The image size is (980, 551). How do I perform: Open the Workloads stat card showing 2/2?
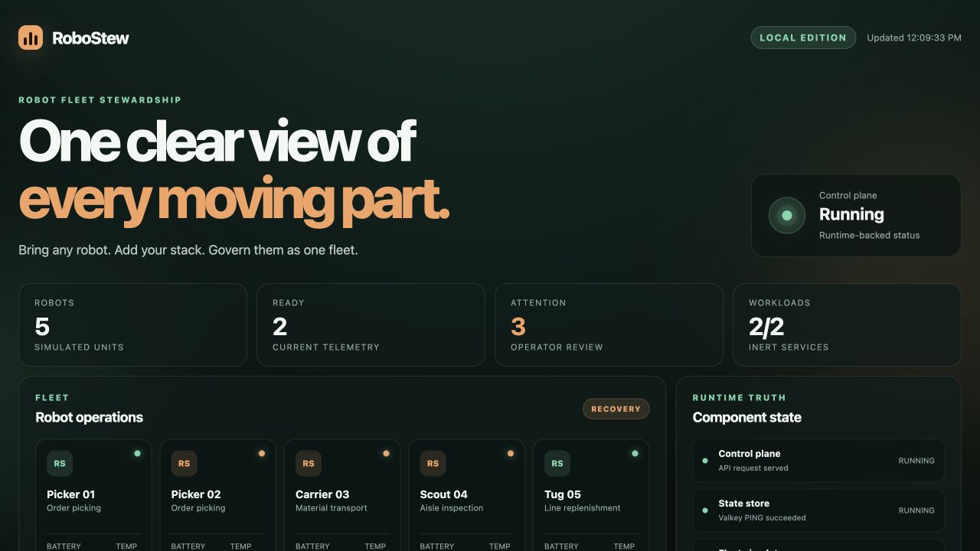[847, 325]
